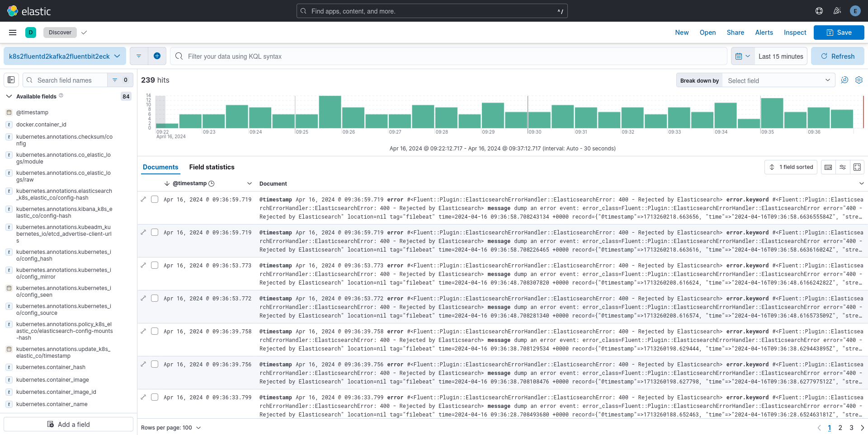Open display options icon in grid toolbar

click(843, 167)
